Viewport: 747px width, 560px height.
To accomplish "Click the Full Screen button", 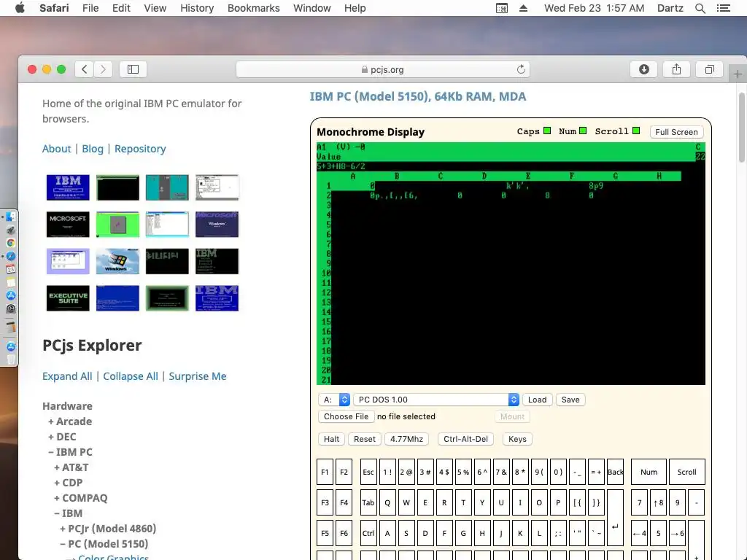I will pyautogui.click(x=676, y=132).
